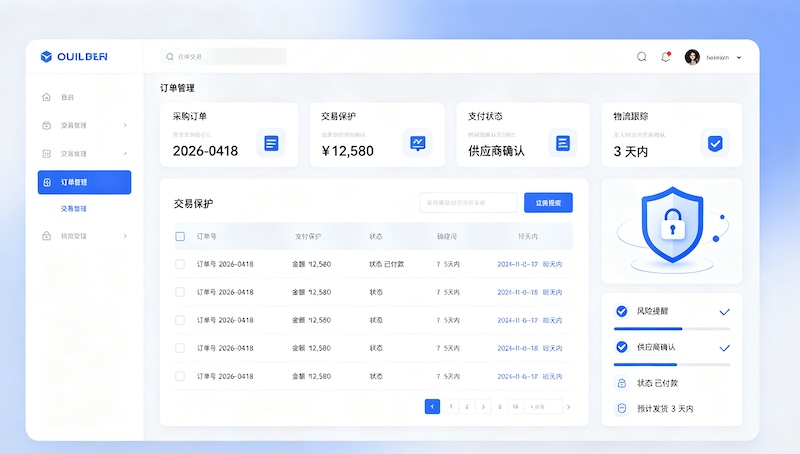Tick the checkbox of the third order row
This screenshot has height=454, width=800.
pos(180,320)
